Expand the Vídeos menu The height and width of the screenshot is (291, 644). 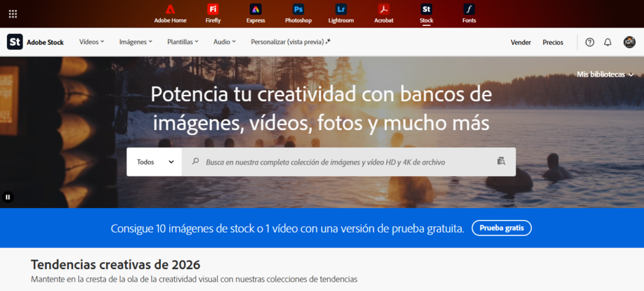click(91, 42)
